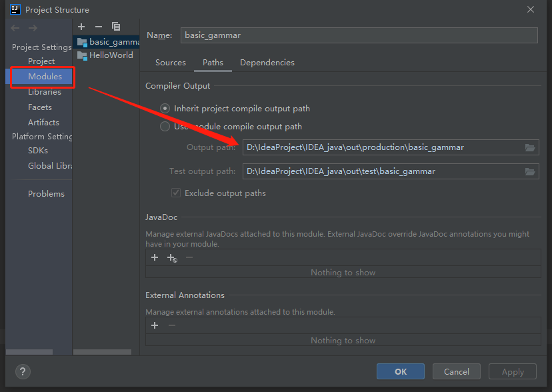Image resolution: width=552 pixels, height=392 pixels.
Task: Switch to the Dependencies tab
Action: (x=267, y=63)
